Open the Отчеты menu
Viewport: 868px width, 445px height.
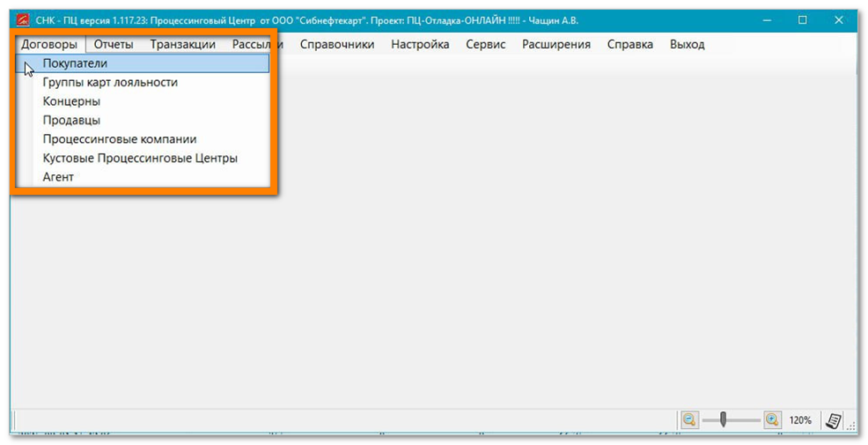[114, 44]
